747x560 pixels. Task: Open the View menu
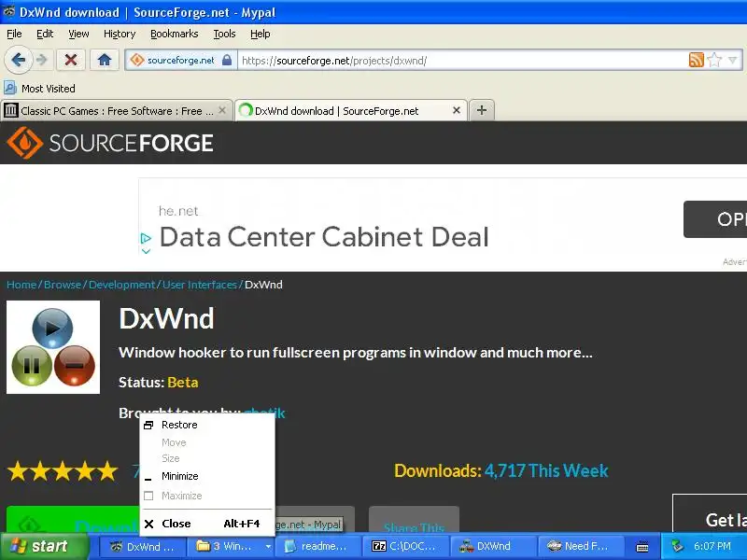point(78,34)
